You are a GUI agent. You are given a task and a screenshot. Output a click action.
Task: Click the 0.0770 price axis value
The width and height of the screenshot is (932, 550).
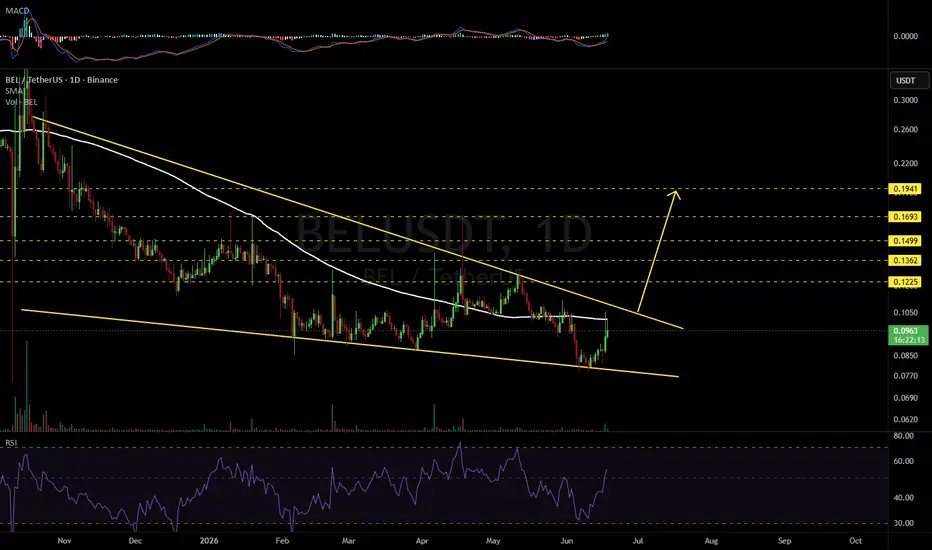[x=905, y=376]
